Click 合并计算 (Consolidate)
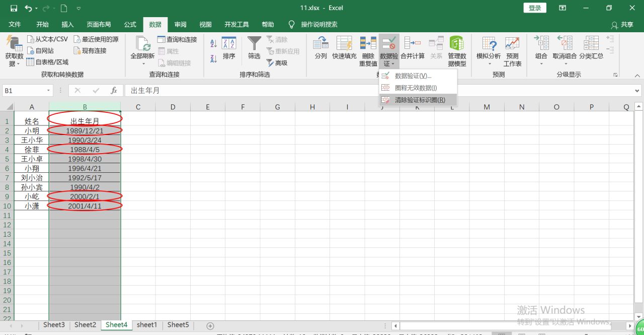644x335 pixels. 413,48
